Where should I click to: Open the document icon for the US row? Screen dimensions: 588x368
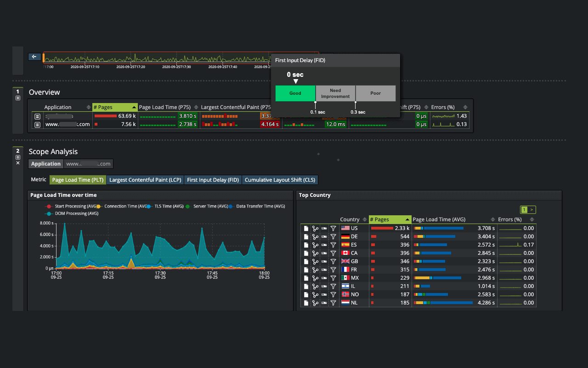(306, 228)
